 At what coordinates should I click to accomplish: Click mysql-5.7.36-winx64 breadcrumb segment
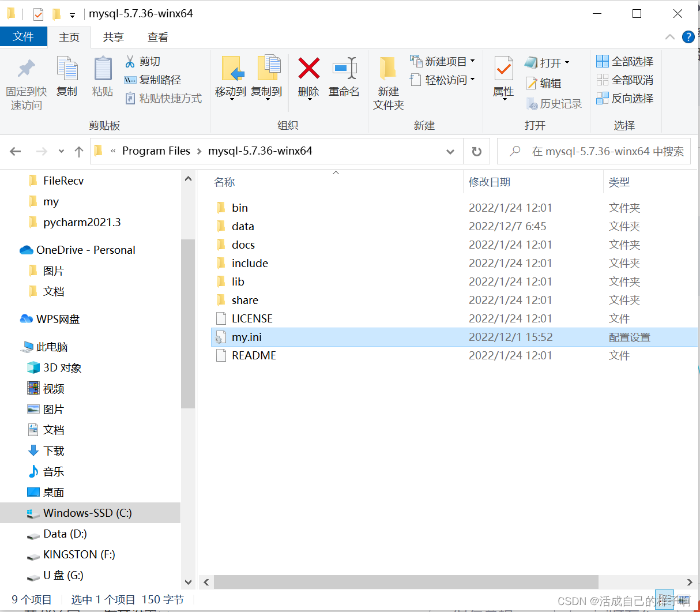click(260, 151)
